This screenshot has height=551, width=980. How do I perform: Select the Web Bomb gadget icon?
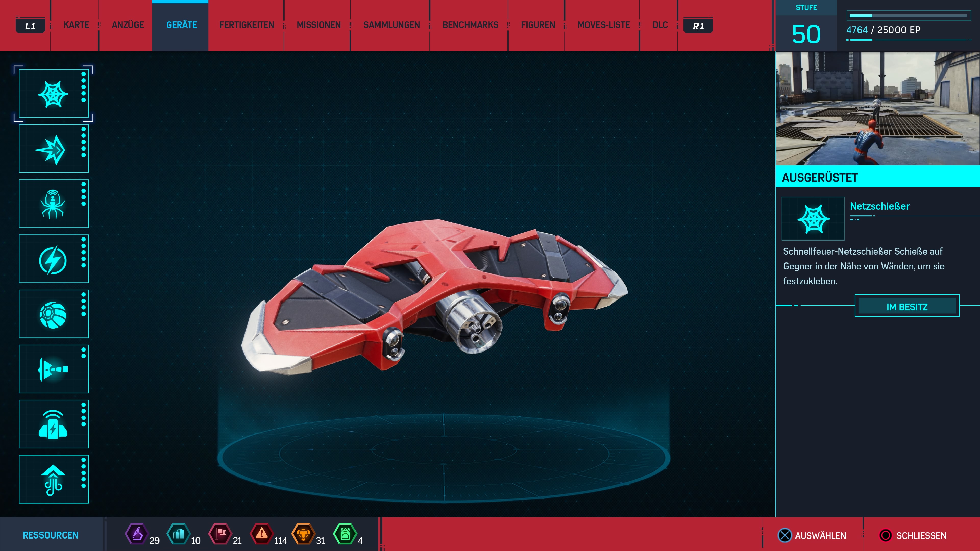point(53,315)
